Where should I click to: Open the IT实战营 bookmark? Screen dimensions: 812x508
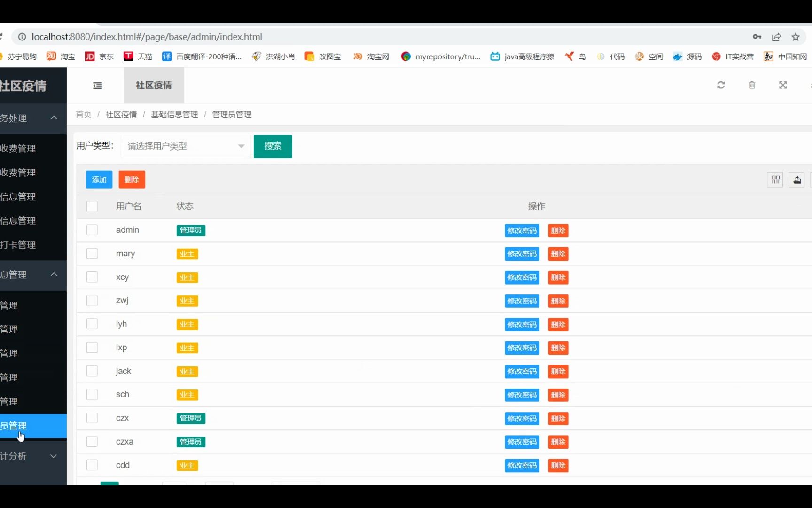click(733, 56)
